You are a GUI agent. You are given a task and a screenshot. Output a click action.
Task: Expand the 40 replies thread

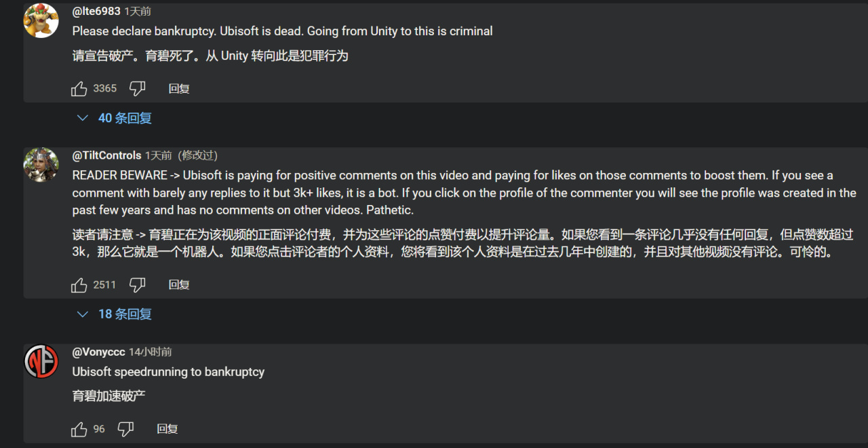pyautogui.click(x=125, y=118)
